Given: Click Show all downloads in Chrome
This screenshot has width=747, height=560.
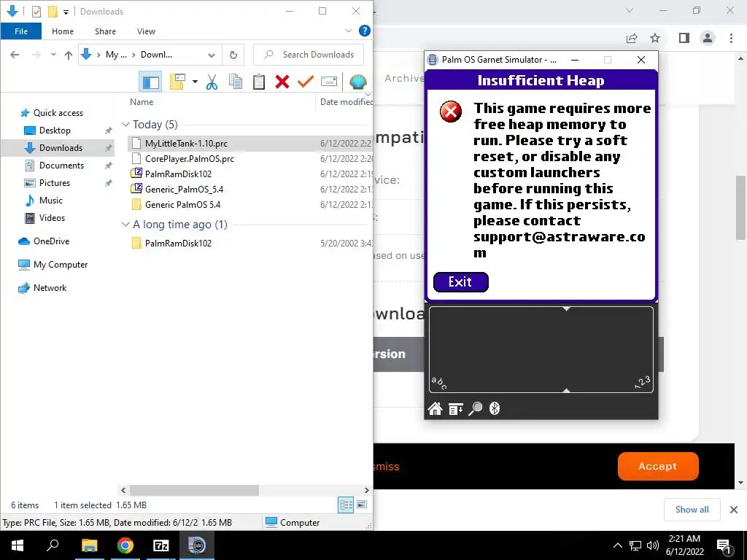Looking at the screenshot, I should tap(692, 510).
